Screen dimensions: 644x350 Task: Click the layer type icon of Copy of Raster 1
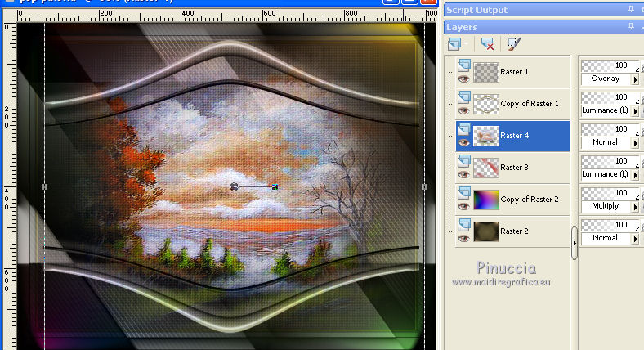click(464, 97)
